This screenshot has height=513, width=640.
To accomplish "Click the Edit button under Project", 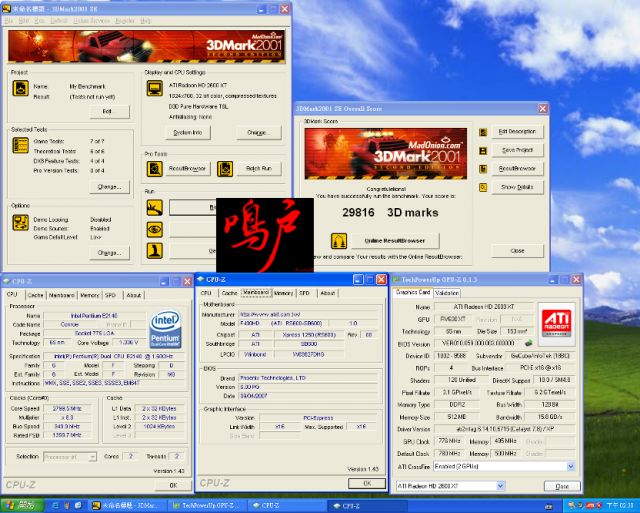I will [109, 111].
